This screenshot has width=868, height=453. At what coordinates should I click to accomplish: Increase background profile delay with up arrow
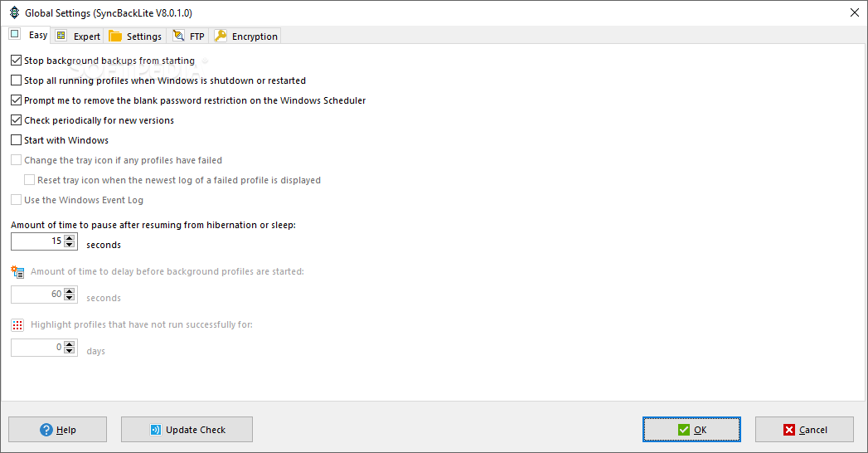[x=69, y=290]
